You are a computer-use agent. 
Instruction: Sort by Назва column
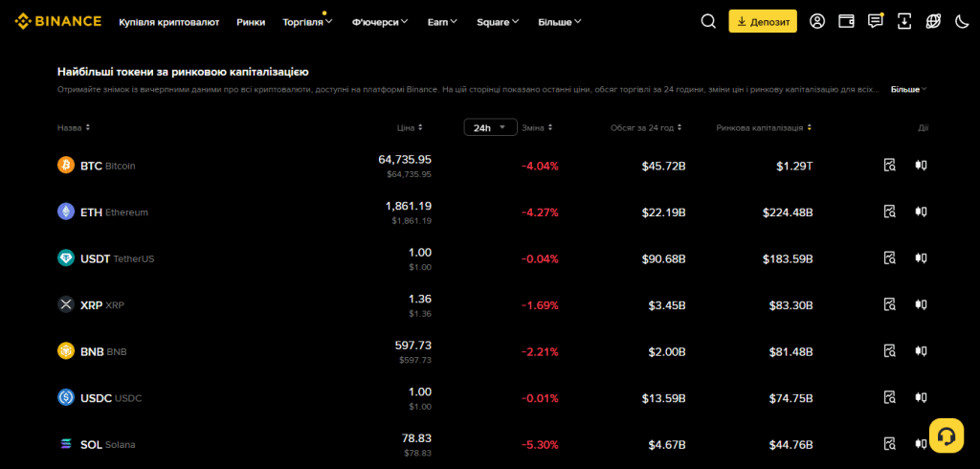pos(74,127)
